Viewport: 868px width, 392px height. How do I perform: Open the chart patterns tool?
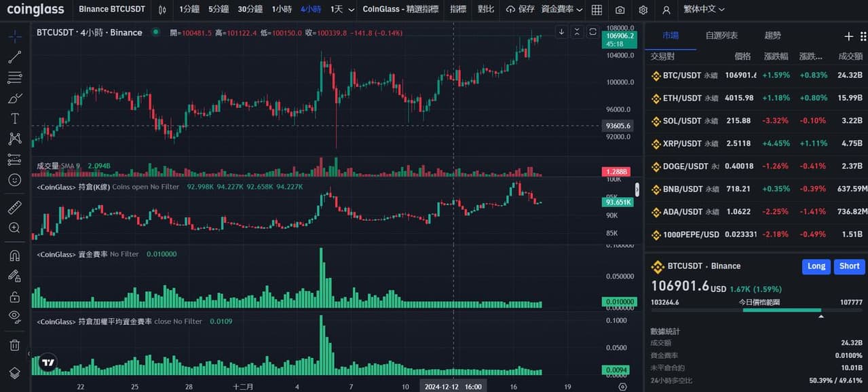click(x=15, y=139)
